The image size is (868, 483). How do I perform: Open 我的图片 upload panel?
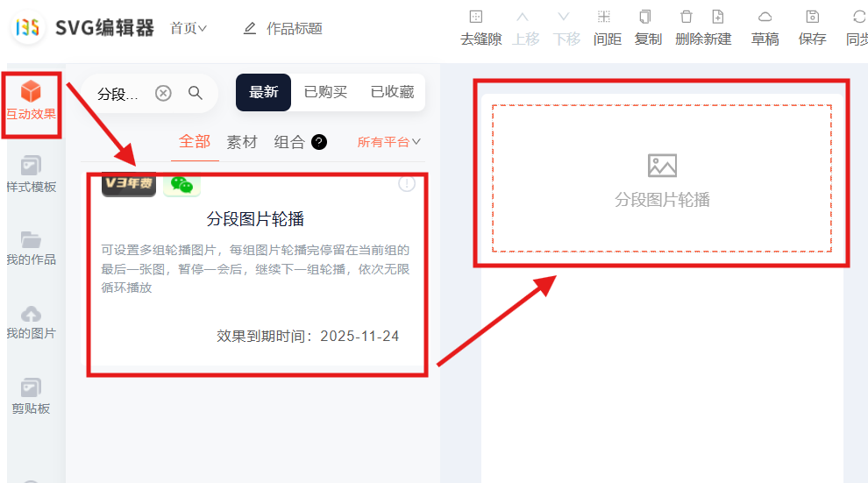pyautogui.click(x=31, y=322)
